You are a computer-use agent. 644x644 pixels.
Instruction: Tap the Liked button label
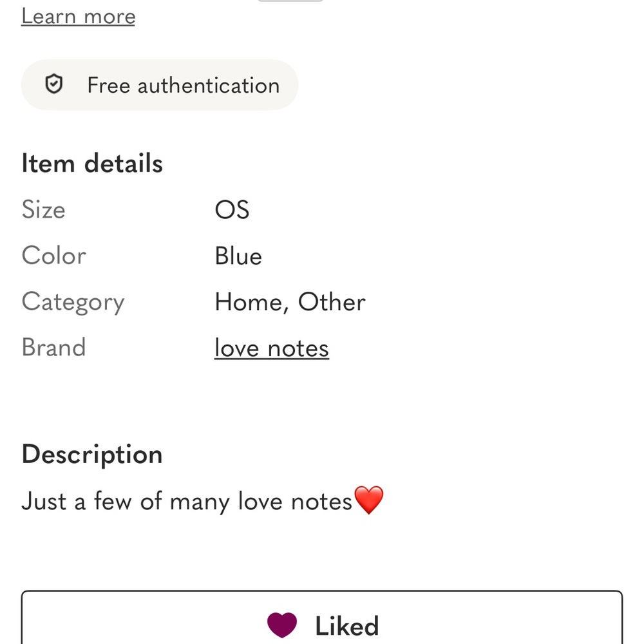pos(346,623)
